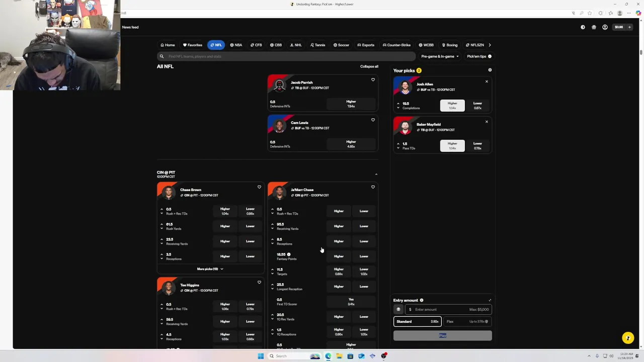Click Collapse all link
The height and width of the screenshot is (362, 644).
click(369, 66)
